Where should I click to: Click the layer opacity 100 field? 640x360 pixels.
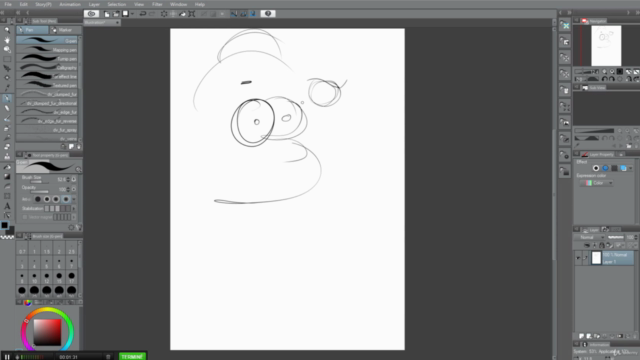click(630, 238)
